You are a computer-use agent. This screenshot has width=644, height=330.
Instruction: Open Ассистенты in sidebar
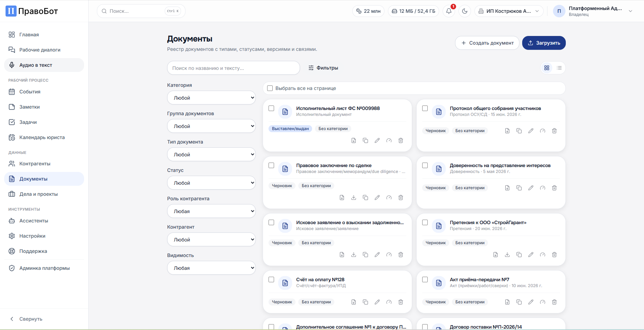click(x=44, y=221)
